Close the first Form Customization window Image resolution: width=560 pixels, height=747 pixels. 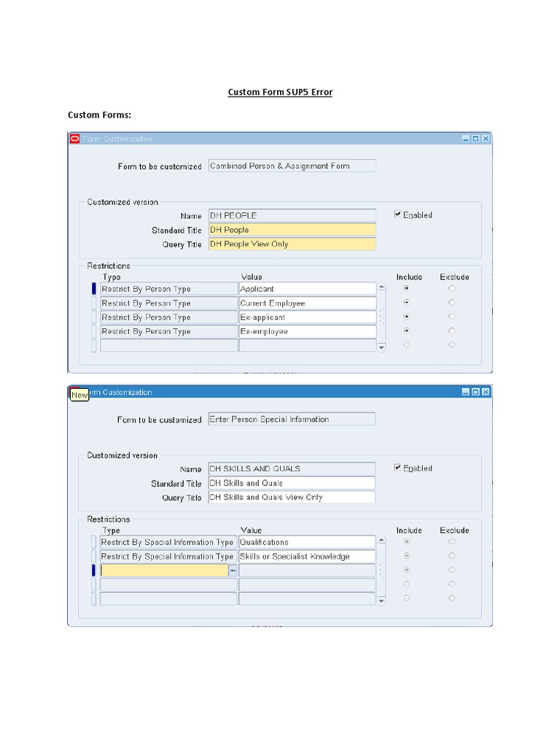[486, 139]
